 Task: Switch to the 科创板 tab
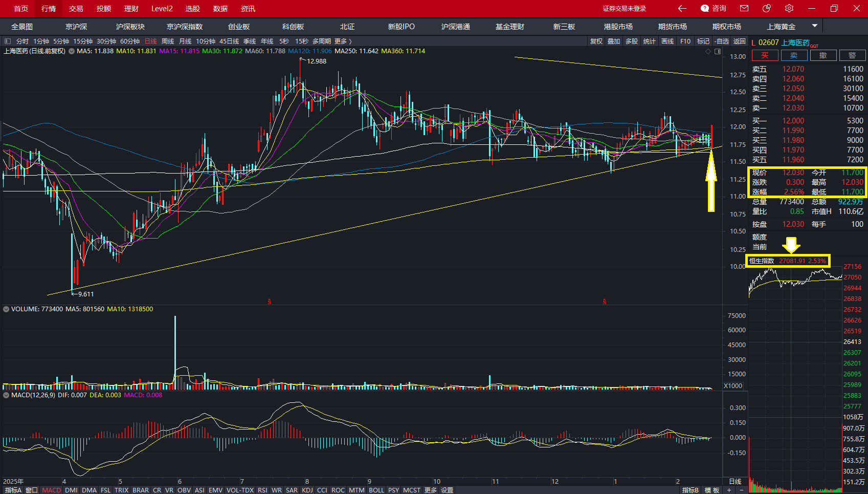pos(293,27)
